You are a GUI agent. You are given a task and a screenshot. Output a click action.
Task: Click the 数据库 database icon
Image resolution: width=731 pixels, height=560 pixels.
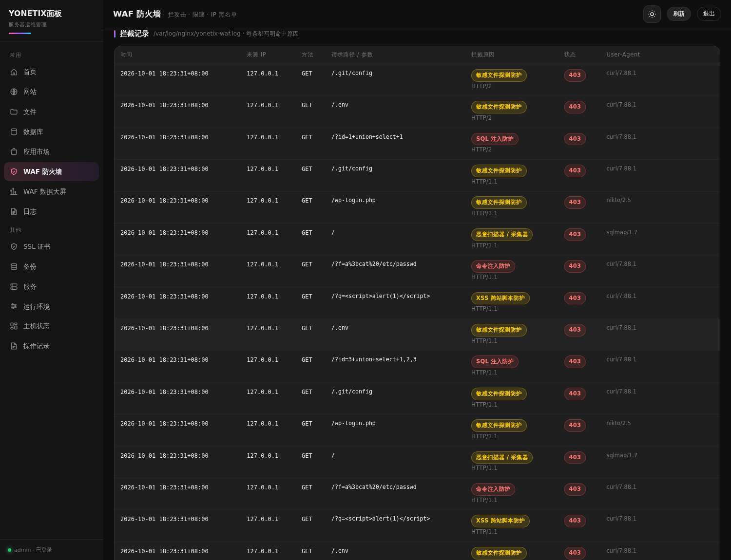14,132
